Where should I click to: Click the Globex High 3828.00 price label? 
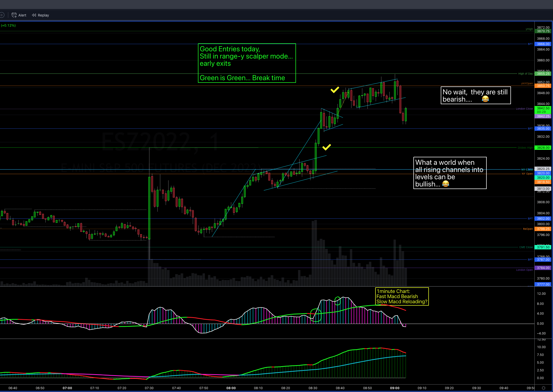(543, 148)
